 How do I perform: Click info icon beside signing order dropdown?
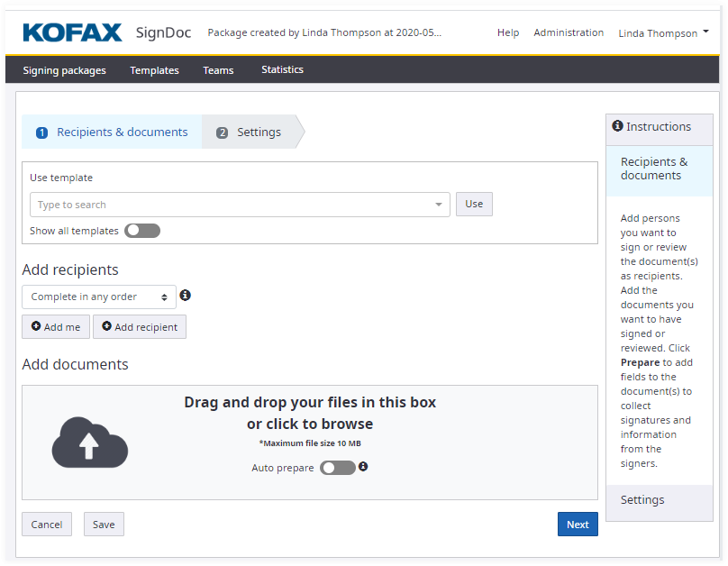186,296
